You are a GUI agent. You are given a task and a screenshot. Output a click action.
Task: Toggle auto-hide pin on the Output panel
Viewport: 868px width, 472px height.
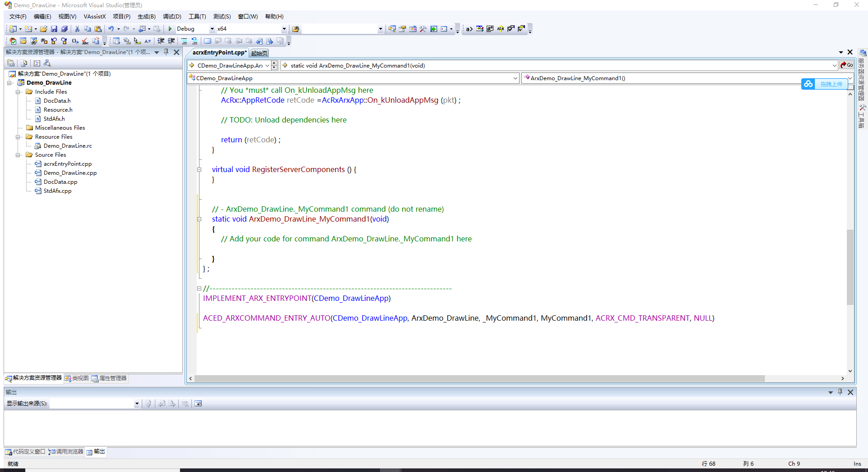(x=840, y=392)
